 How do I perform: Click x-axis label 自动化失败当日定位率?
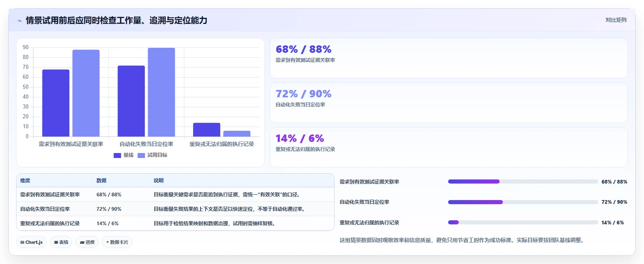coord(146,144)
